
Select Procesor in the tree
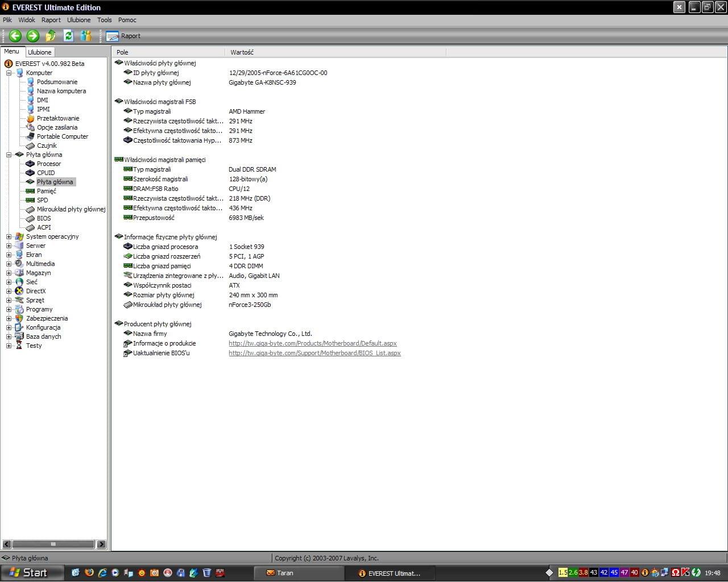pos(48,164)
